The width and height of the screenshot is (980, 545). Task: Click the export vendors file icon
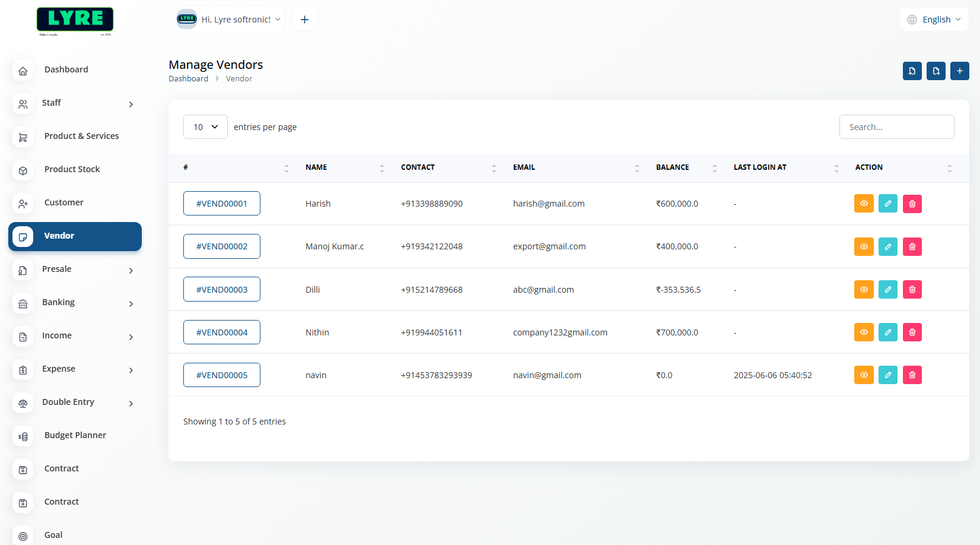click(x=936, y=71)
